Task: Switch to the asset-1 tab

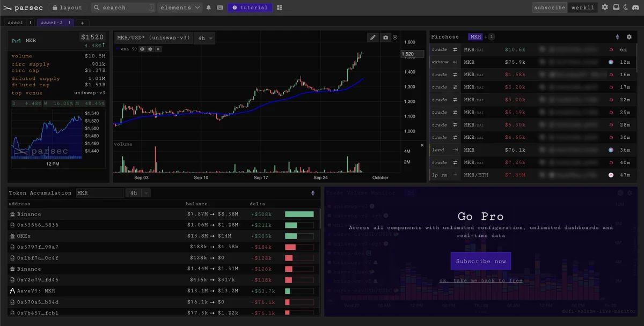Action: 52,23
